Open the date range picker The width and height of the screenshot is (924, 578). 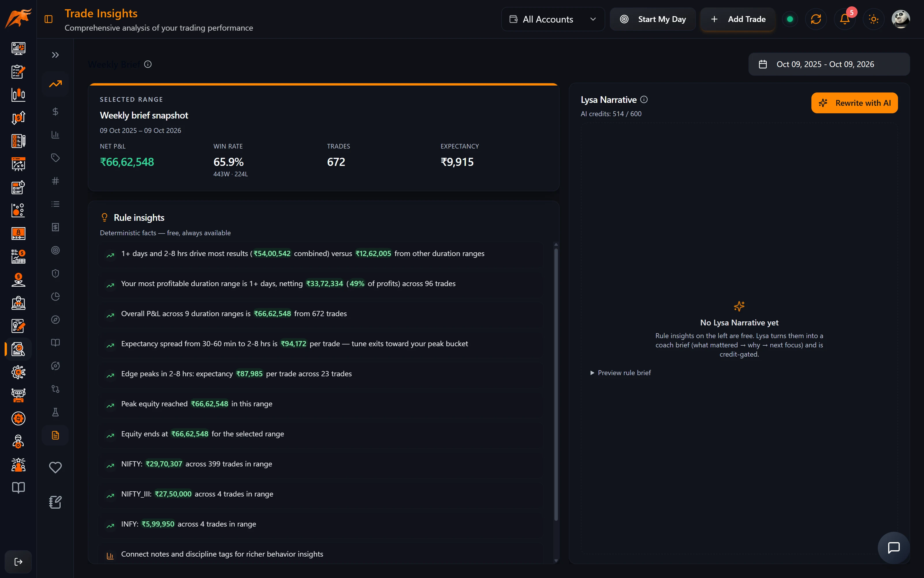coord(829,64)
